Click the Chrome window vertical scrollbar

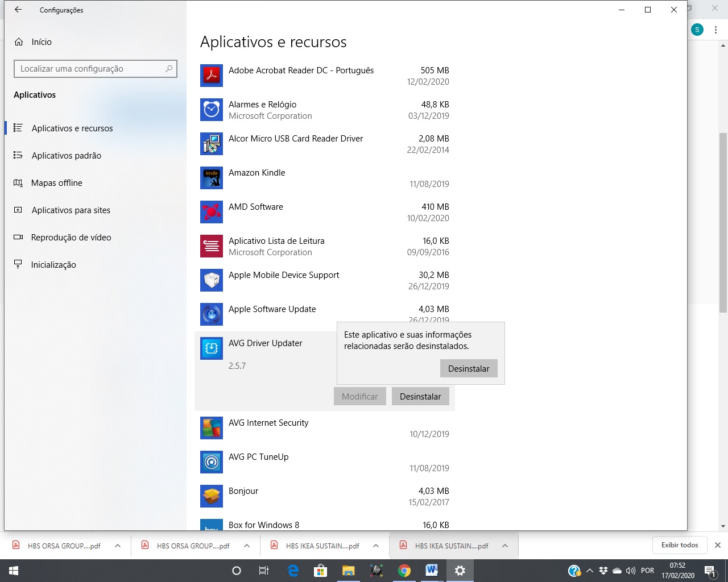coord(723,222)
